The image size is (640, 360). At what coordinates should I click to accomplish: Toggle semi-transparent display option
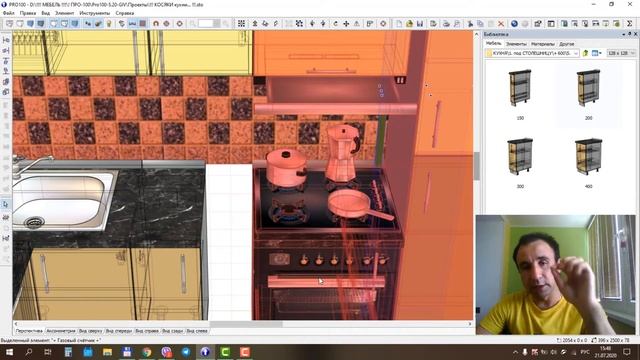[x=64, y=24]
